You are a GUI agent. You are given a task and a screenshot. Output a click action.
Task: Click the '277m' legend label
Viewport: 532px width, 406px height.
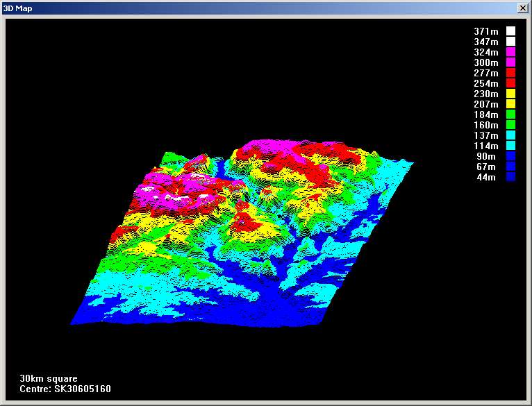(x=486, y=74)
